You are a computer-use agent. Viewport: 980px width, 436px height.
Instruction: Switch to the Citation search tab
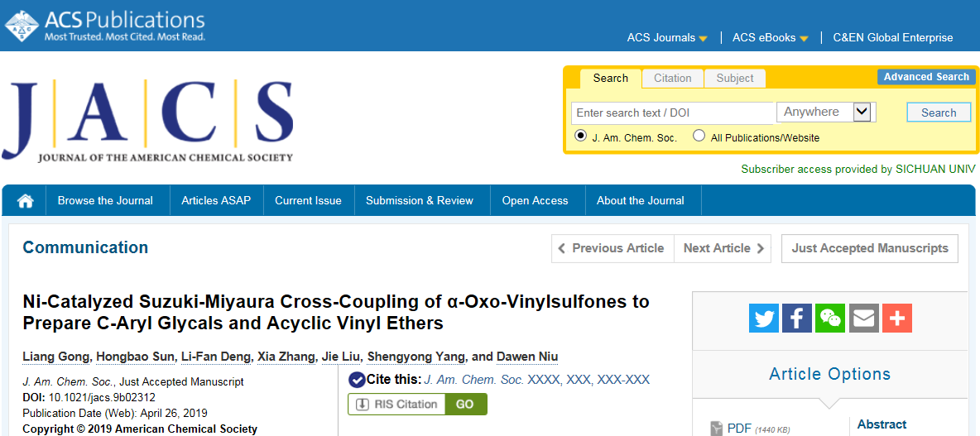(x=672, y=79)
